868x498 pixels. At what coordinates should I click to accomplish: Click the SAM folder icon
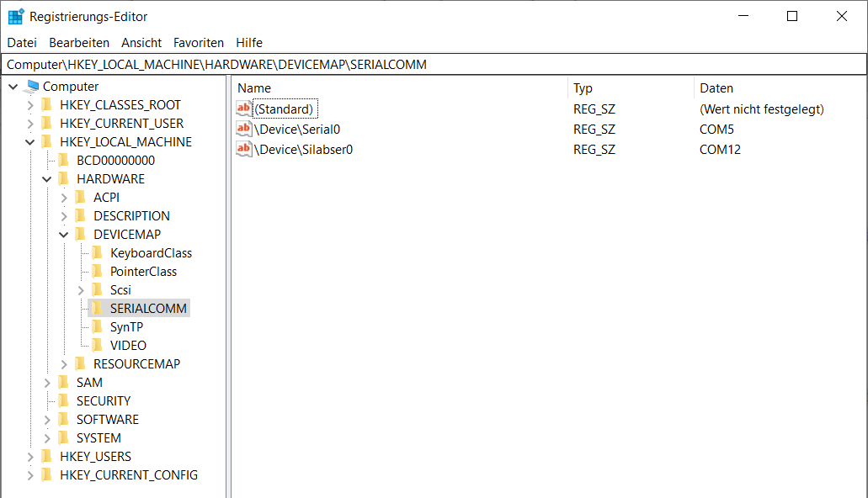[64, 383]
